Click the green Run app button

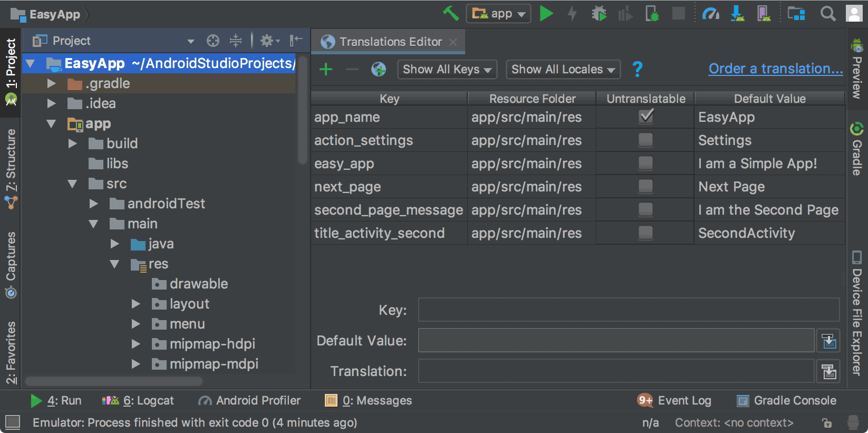tap(546, 14)
